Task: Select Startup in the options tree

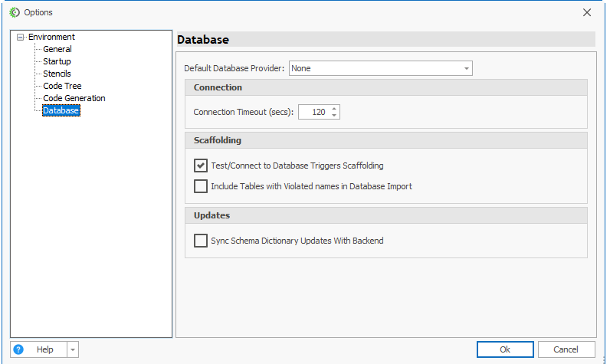Action: (x=57, y=61)
